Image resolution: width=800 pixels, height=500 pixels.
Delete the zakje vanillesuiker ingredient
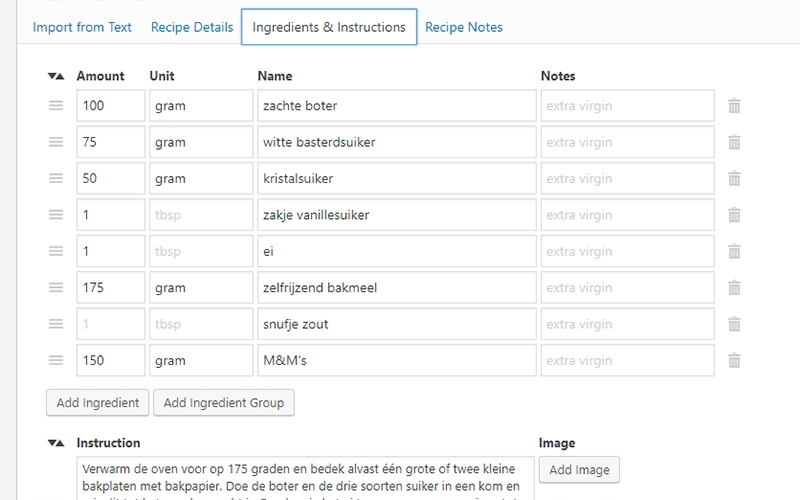click(x=734, y=215)
